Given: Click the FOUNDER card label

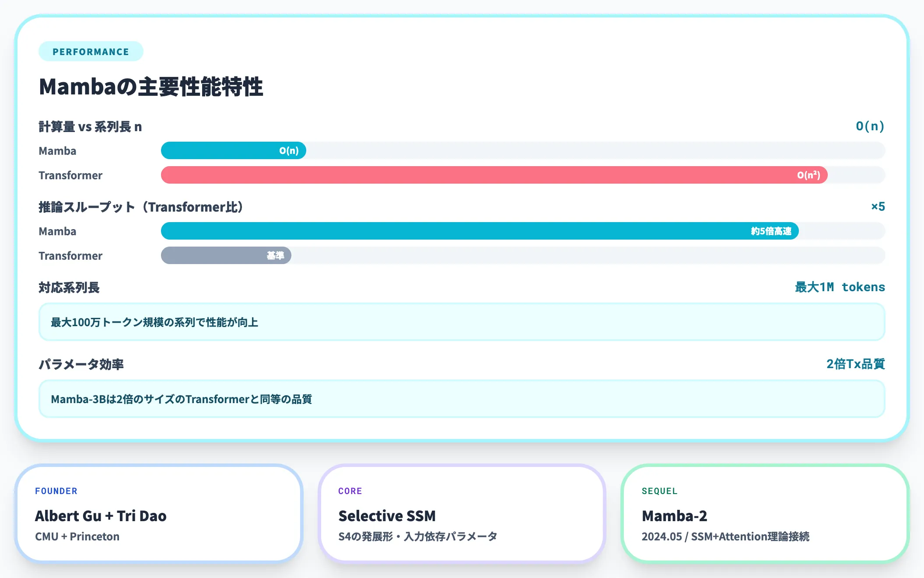Looking at the screenshot, I should pos(56,491).
